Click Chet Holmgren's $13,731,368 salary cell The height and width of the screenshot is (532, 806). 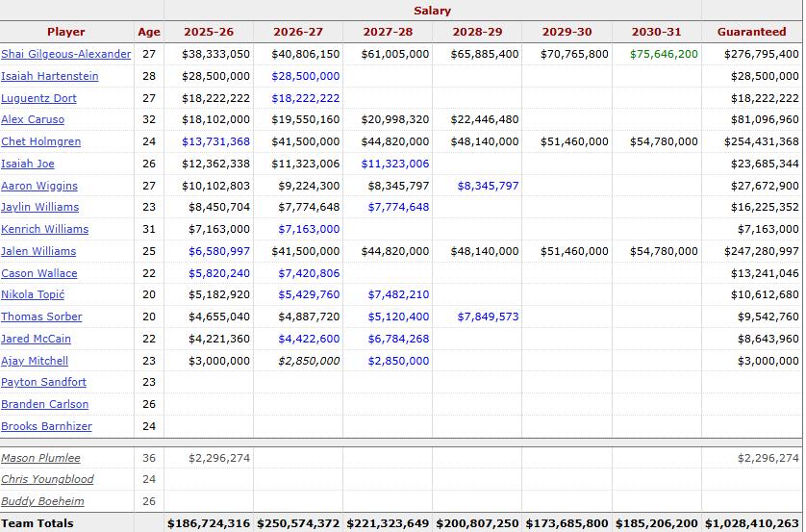(215, 141)
